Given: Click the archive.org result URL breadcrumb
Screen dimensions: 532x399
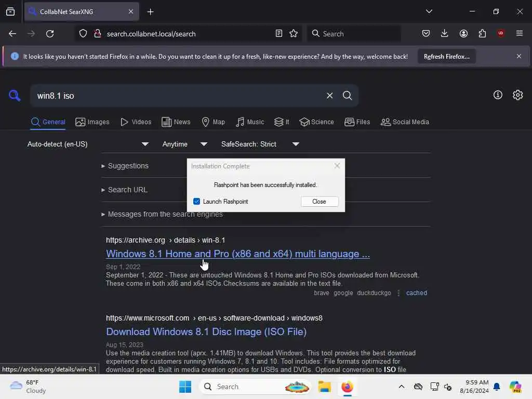Looking at the screenshot, I should pos(165,240).
